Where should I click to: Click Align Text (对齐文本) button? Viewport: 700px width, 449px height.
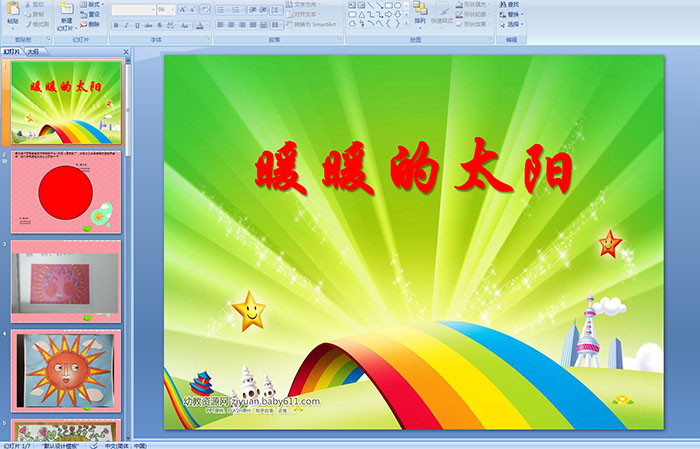pos(304,14)
